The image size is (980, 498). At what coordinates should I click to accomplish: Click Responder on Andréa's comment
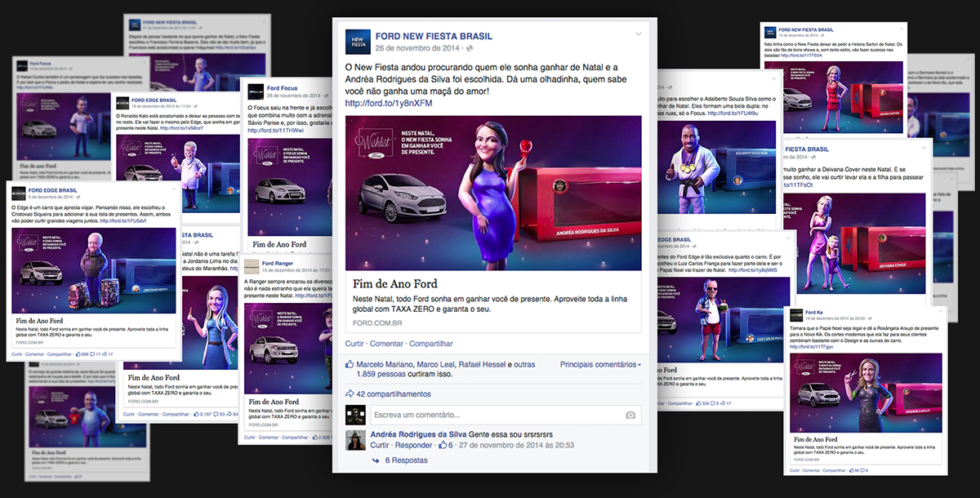click(414, 446)
